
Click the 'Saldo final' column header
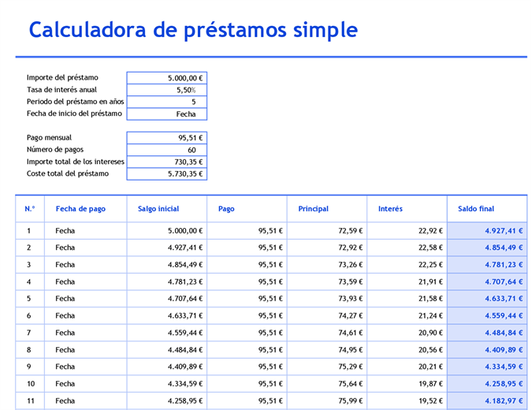[487, 209]
